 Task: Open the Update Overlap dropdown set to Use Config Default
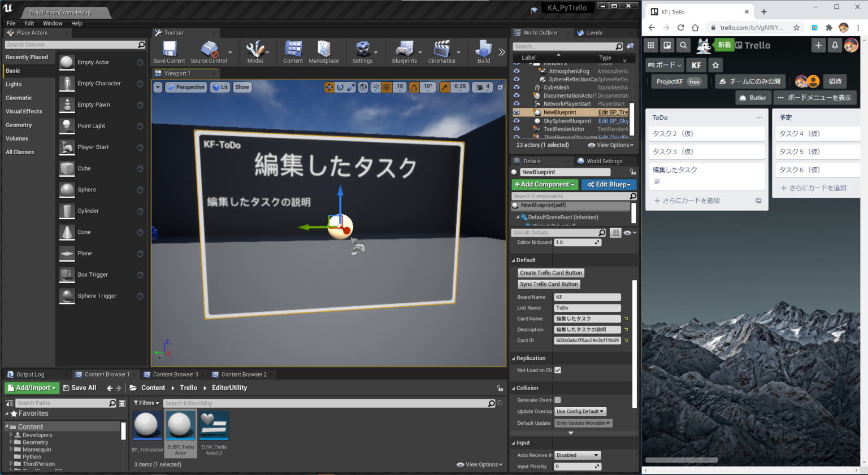580,411
